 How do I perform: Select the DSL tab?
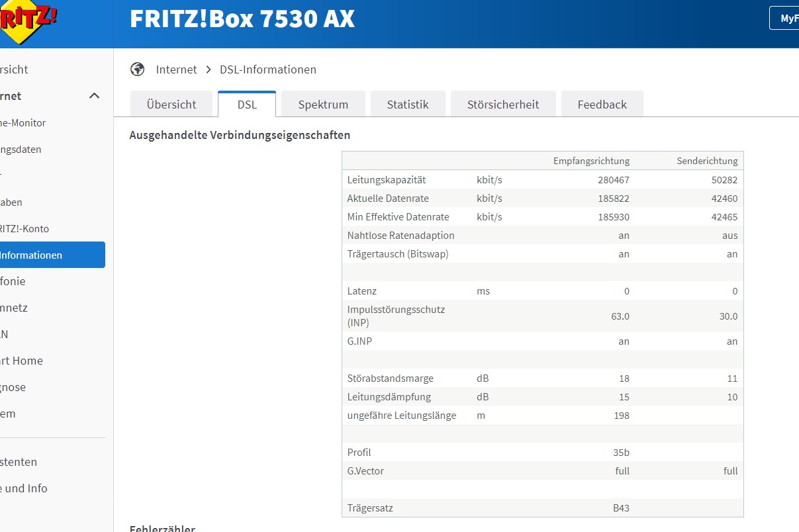click(x=247, y=105)
